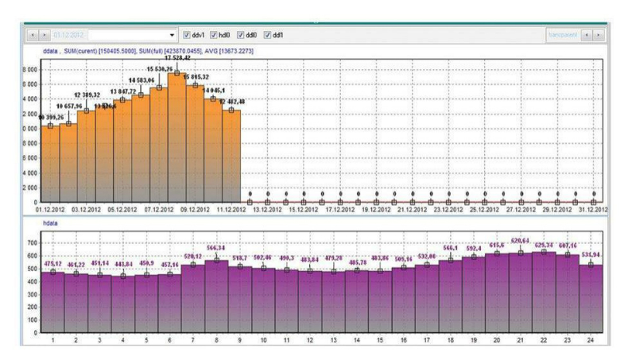Viewport: 636px width, 364px height.
Task: Click the zero marker at 31.12.2012
Action: (595, 202)
